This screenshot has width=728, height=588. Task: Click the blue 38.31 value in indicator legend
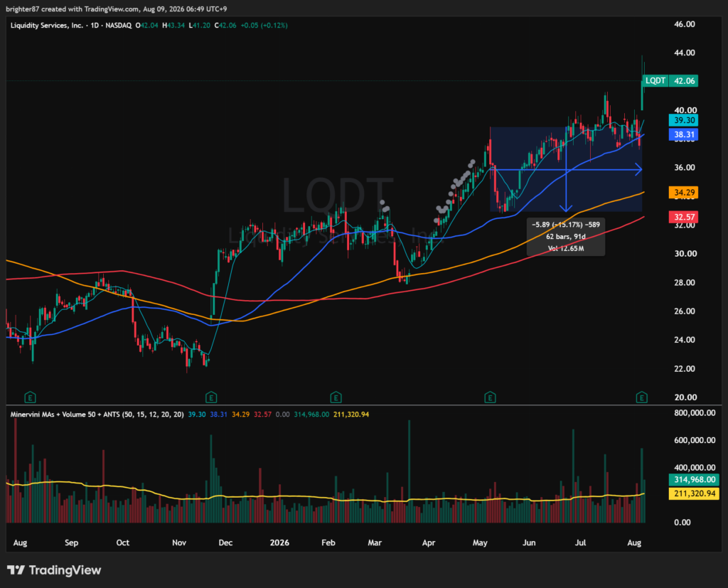[219, 415]
